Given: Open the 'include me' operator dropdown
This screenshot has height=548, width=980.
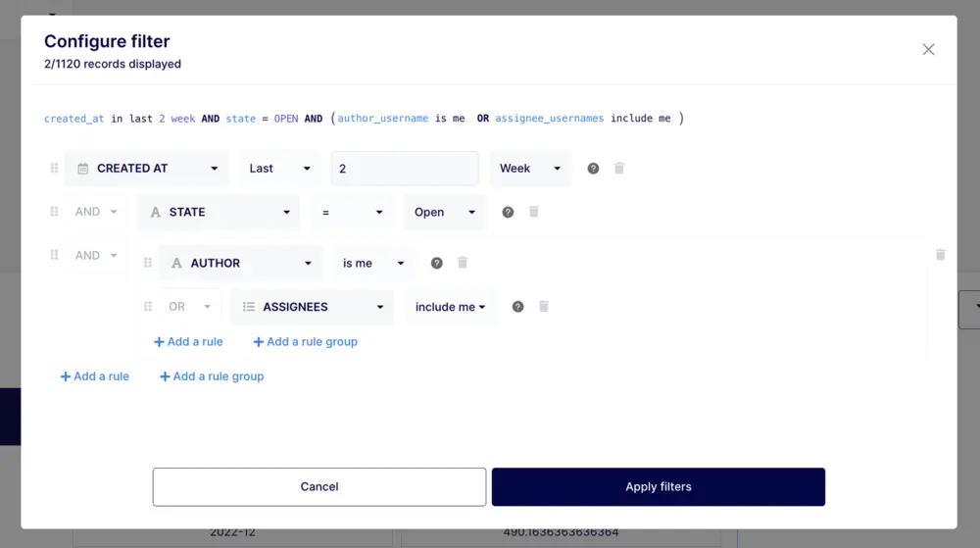Looking at the screenshot, I should [450, 307].
